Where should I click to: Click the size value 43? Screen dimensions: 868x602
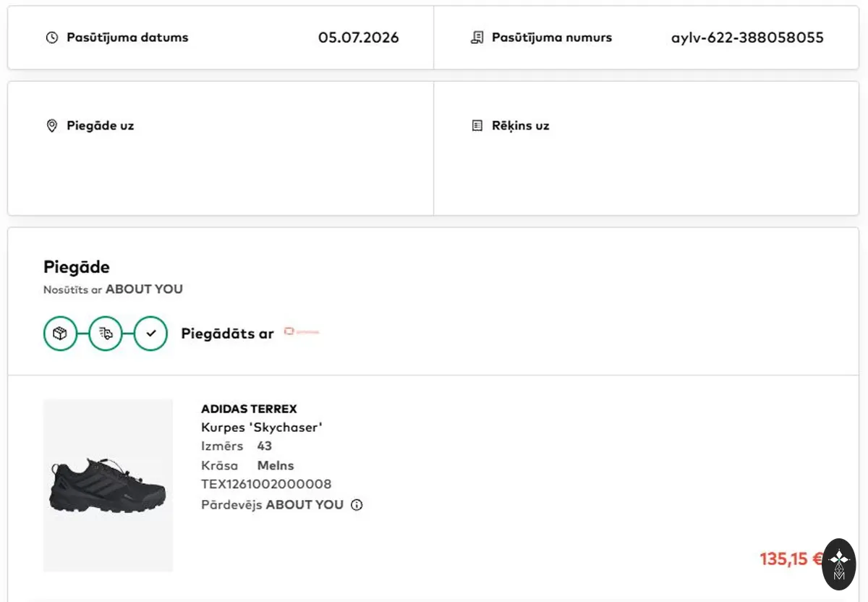tap(265, 446)
